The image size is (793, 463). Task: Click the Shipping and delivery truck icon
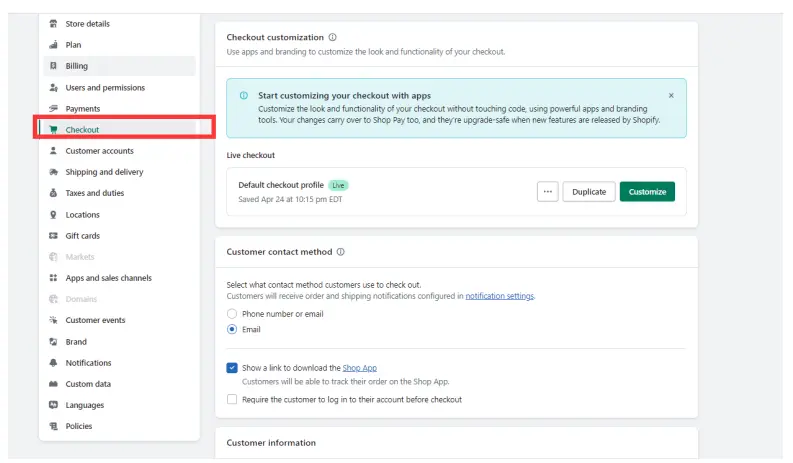click(53, 172)
